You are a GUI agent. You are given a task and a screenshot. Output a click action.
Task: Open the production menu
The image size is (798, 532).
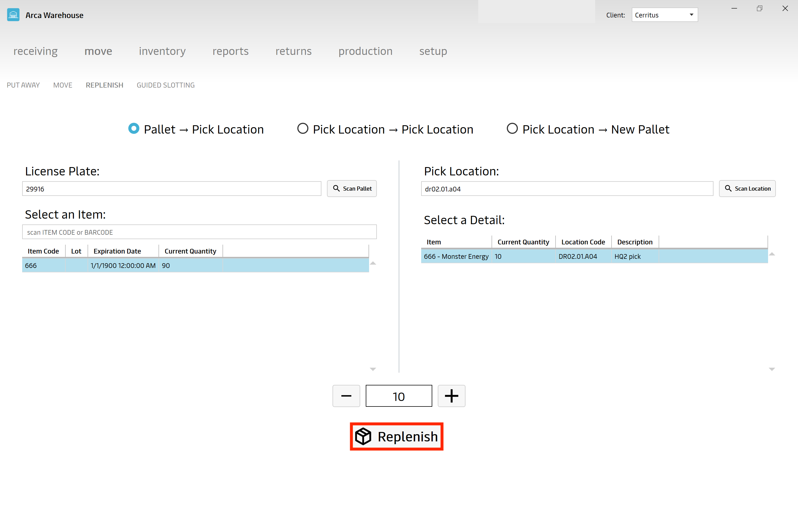365,51
